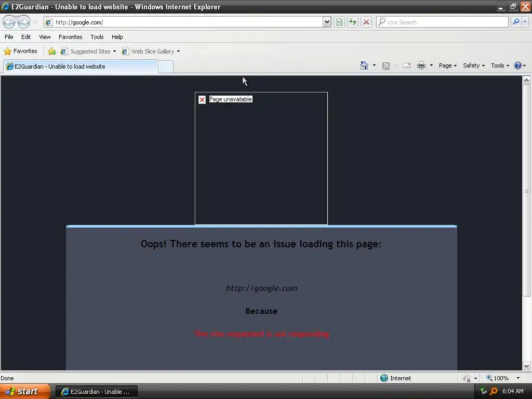Click the blue Help question icon
The image size is (532, 399).
click(518, 65)
